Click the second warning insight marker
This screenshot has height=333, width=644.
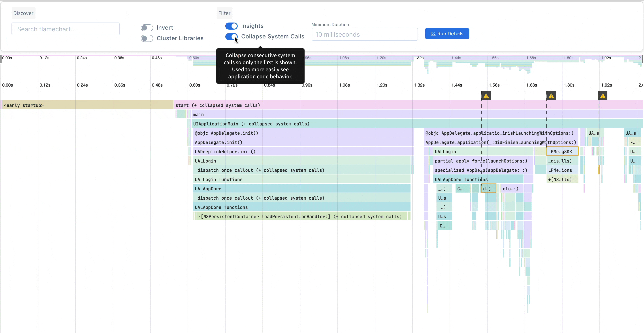point(551,96)
